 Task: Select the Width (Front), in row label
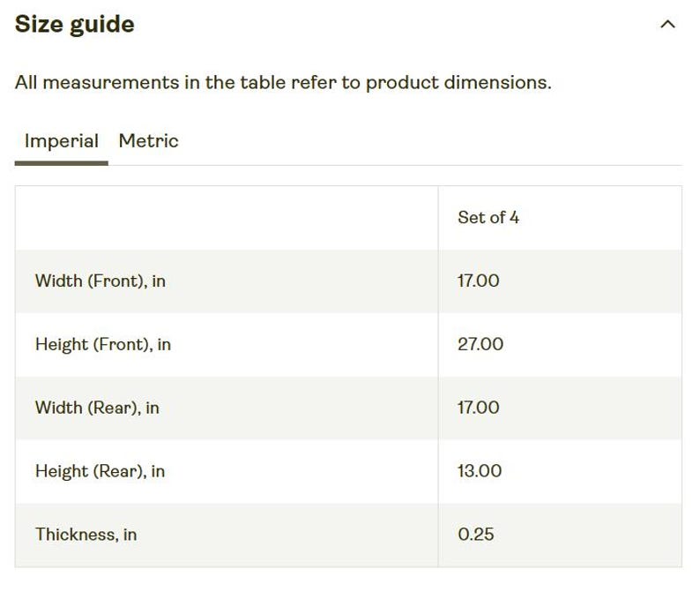coord(101,281)
